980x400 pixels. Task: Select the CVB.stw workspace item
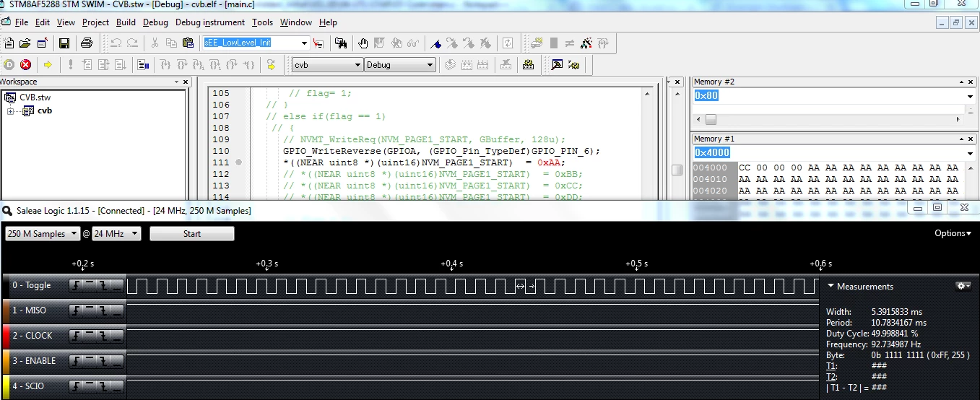point(35,97)
